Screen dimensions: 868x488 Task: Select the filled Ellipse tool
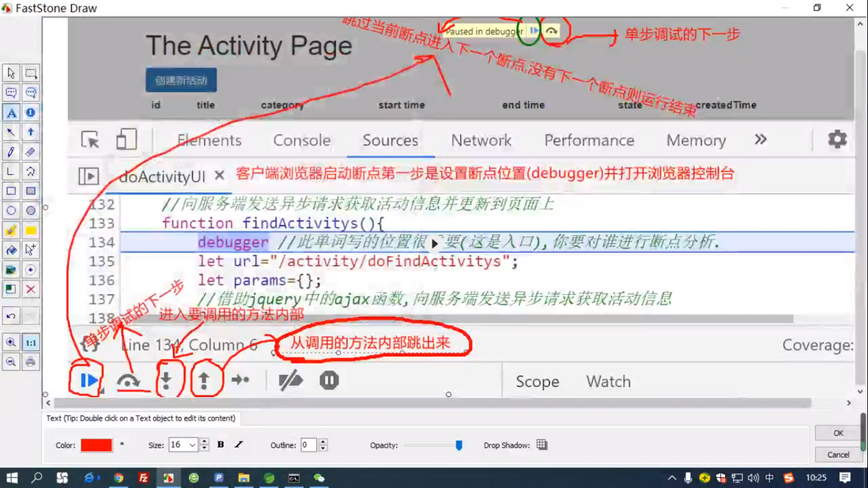point(31,210)
